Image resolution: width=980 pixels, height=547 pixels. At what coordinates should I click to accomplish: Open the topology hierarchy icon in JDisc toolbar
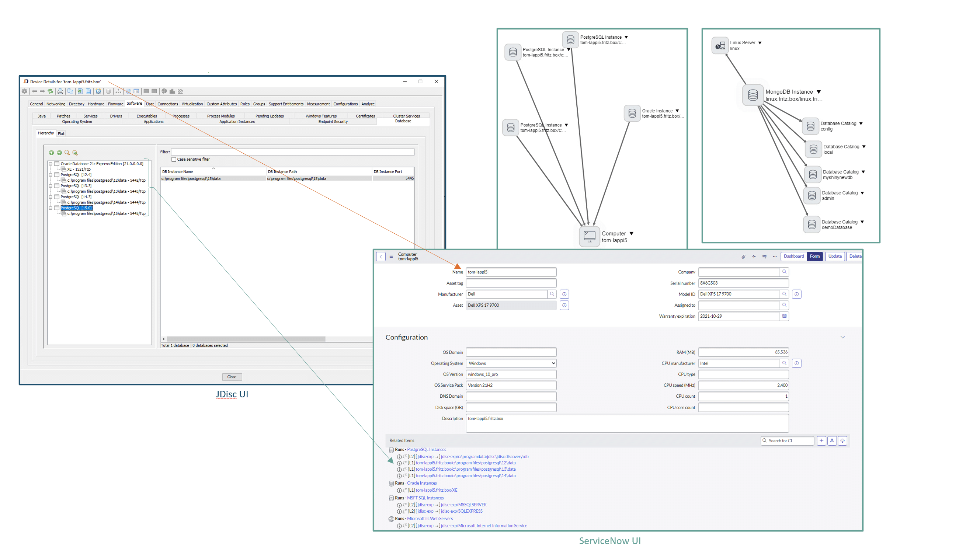[118, 91]
